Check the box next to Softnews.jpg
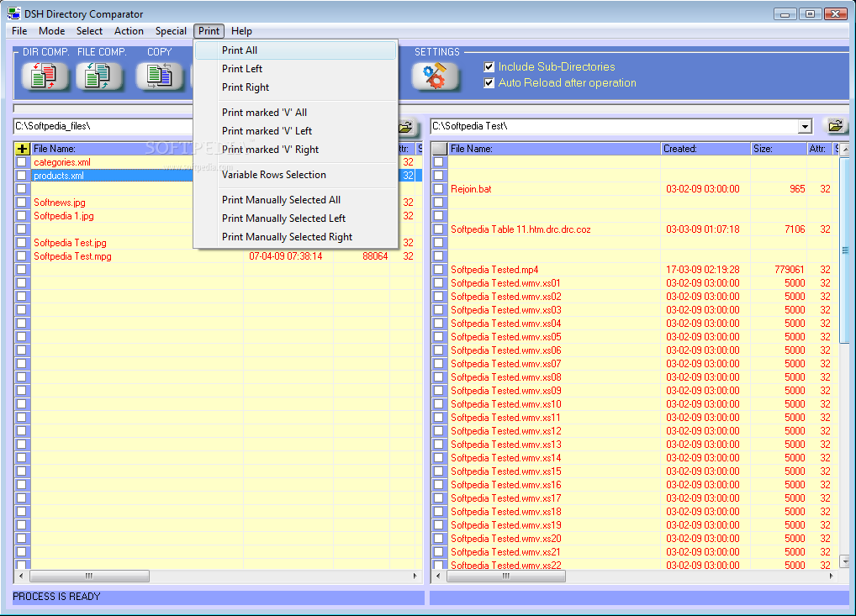The width and height of the screenshot is (856, 616). coord(21,203)
